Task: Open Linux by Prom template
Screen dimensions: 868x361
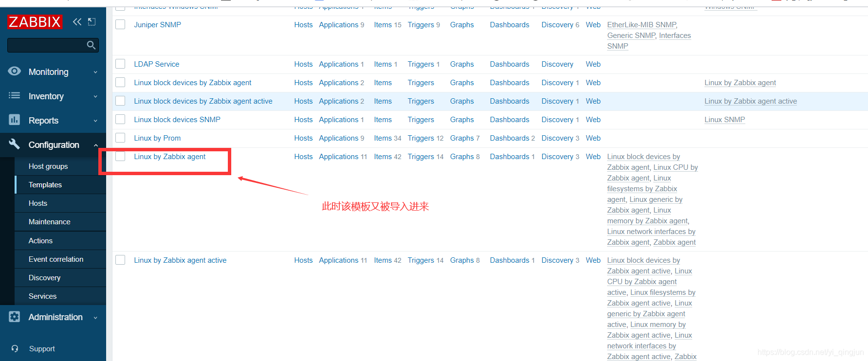Action: click(157, 138)
